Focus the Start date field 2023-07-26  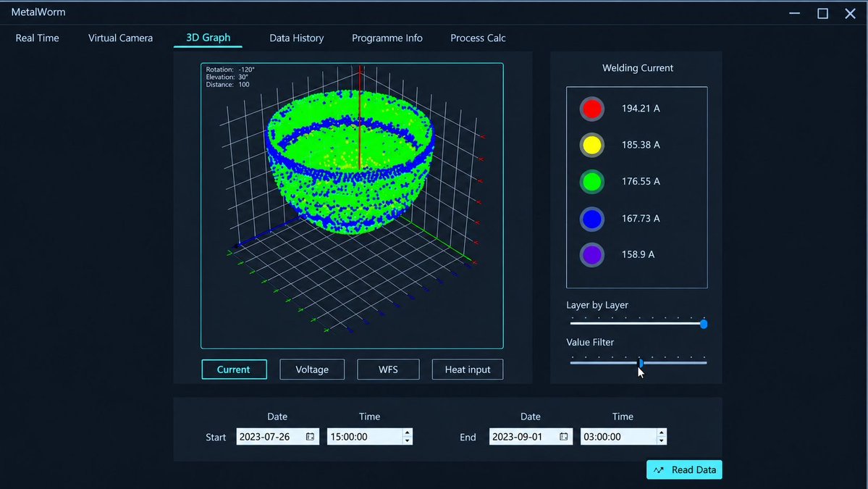click(277, 436)
